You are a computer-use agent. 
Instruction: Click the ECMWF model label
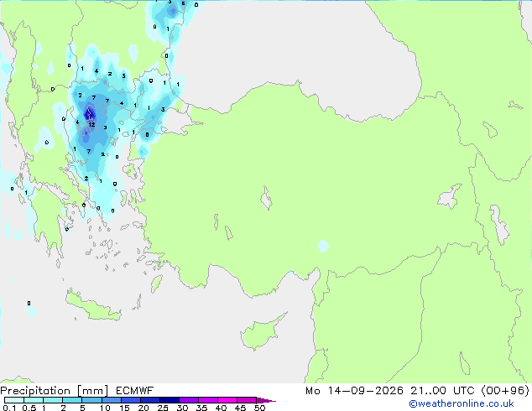click(x=135, y=391)
